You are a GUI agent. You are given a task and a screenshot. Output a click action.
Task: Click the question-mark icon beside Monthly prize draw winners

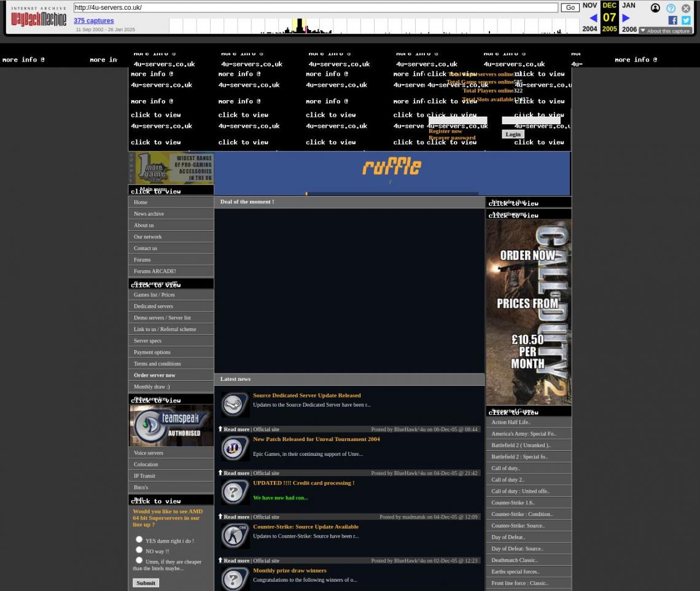[x=234, y=579]
